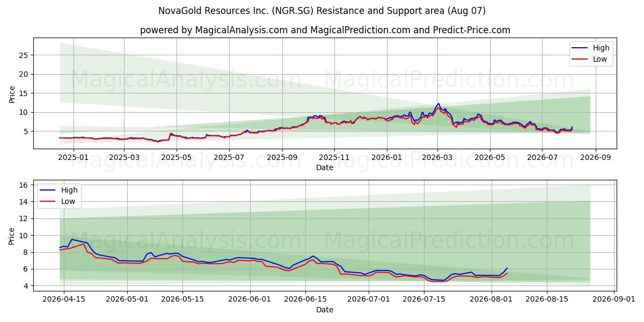Click the '2026-07-01' x-axis label on the bottom chart
The height and width of the screenshot is (322, 644).
(x=369, y=299)
